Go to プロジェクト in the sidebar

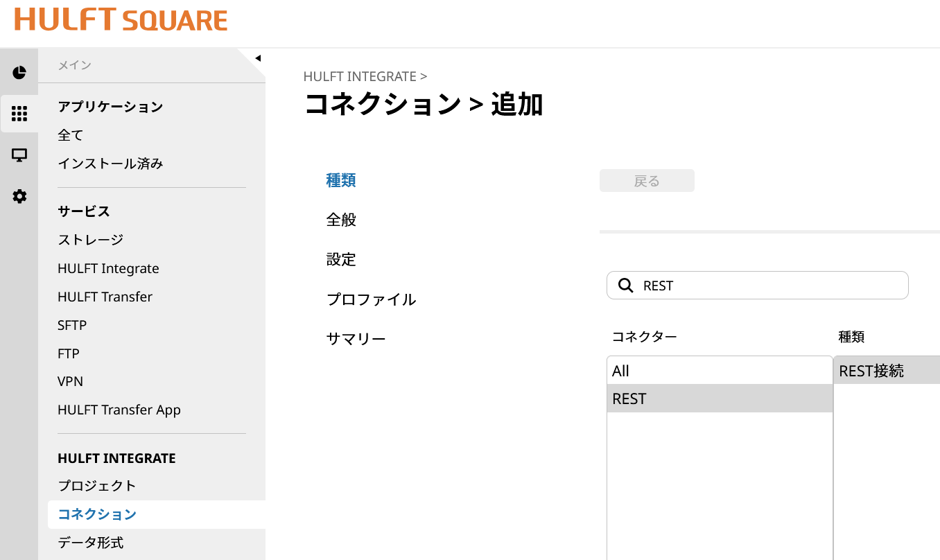[x=96, y=486]
